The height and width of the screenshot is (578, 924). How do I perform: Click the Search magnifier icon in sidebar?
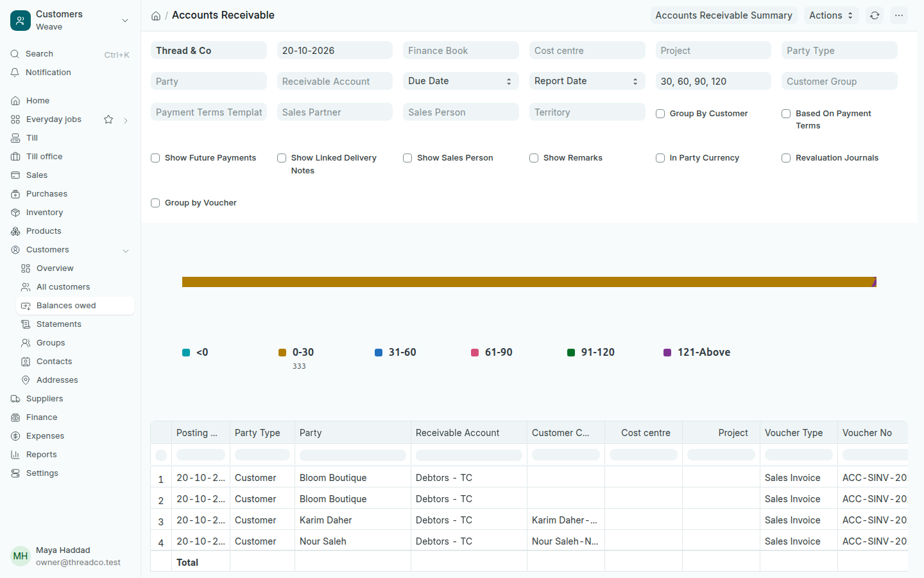point(15,54)
